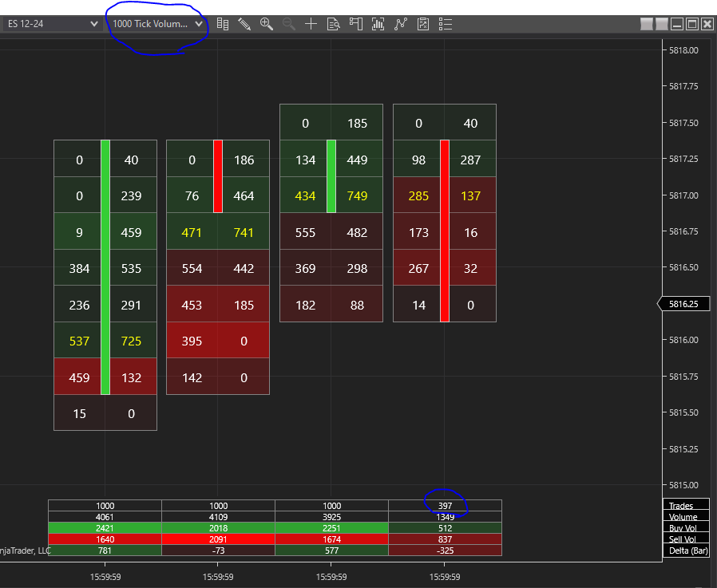Select the 2251 buy volume cell

click(331, 528)
